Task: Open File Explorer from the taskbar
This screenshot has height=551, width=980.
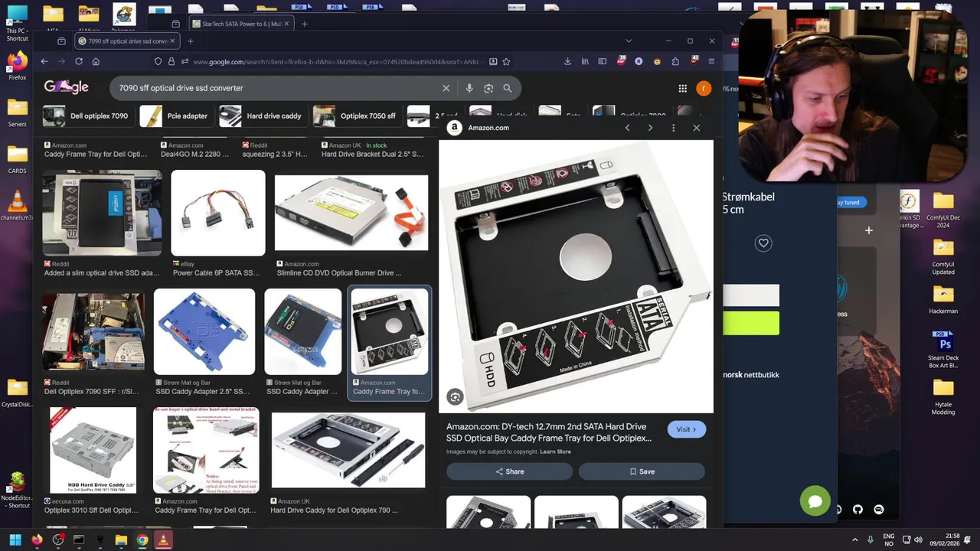Action: click(121, 540)
